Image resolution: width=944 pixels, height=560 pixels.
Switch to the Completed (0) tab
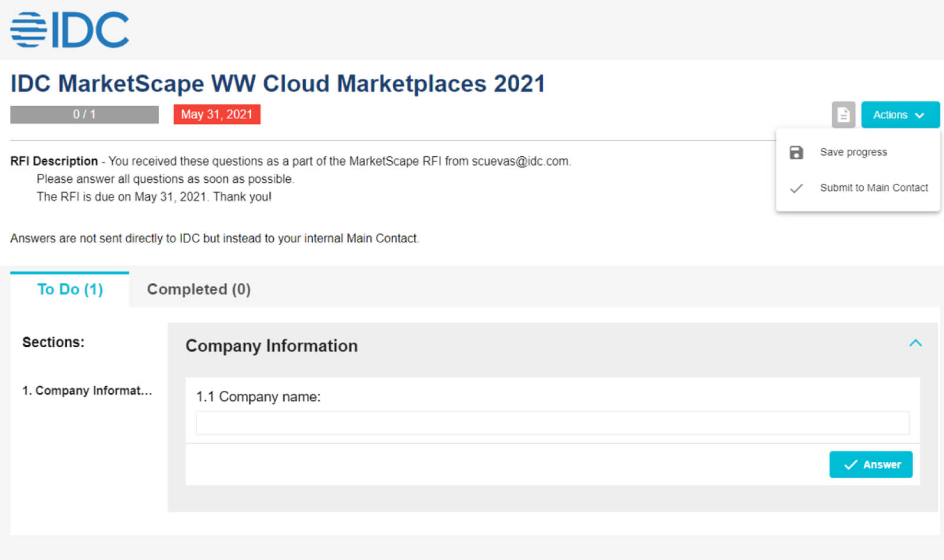pyautogui.click(x=199, y=289)
